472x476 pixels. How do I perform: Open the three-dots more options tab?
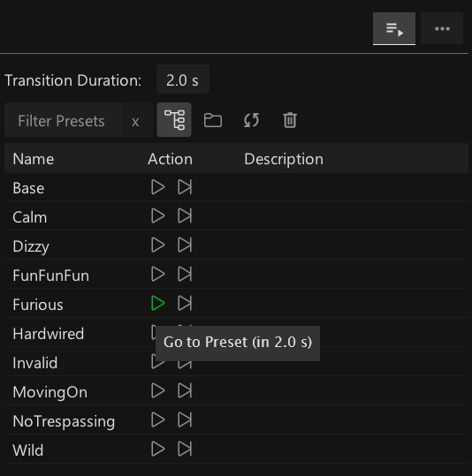(442, 28)
